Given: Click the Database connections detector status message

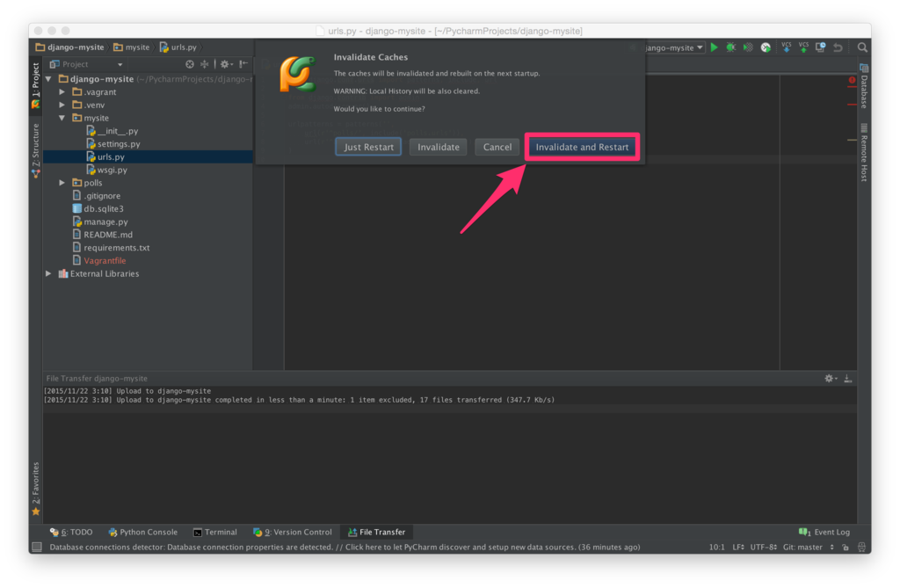Looking at the screenshot, I should (345, 548).
